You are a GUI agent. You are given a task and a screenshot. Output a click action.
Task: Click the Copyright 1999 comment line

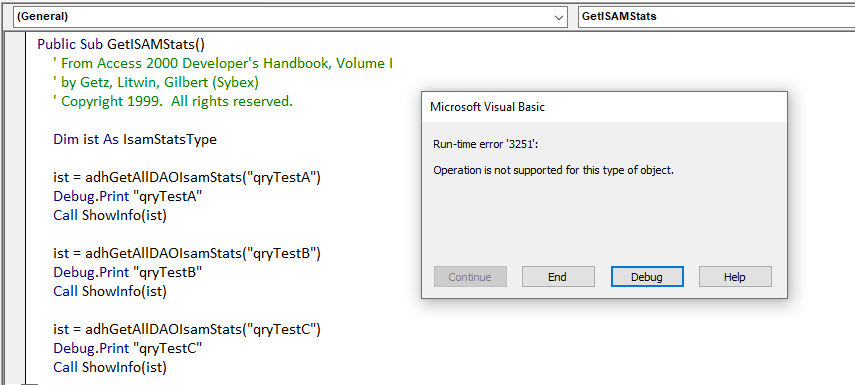tap(173, 101)
